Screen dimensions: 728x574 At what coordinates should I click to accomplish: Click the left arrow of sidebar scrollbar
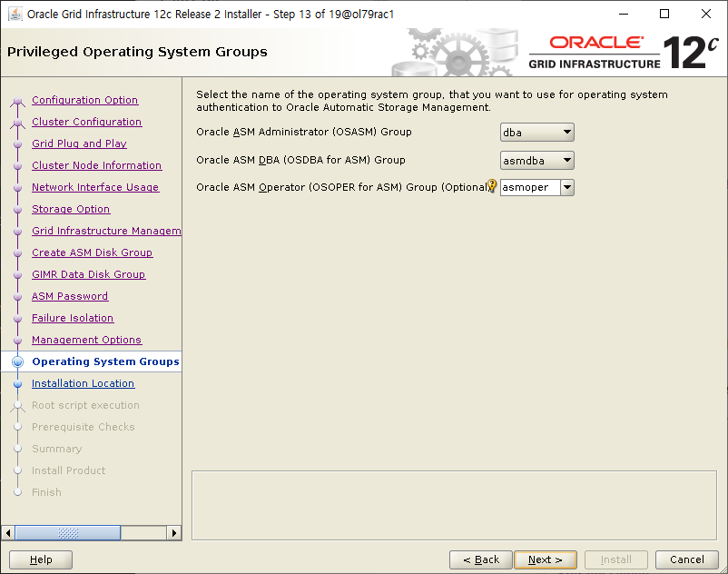coord(8,532)
